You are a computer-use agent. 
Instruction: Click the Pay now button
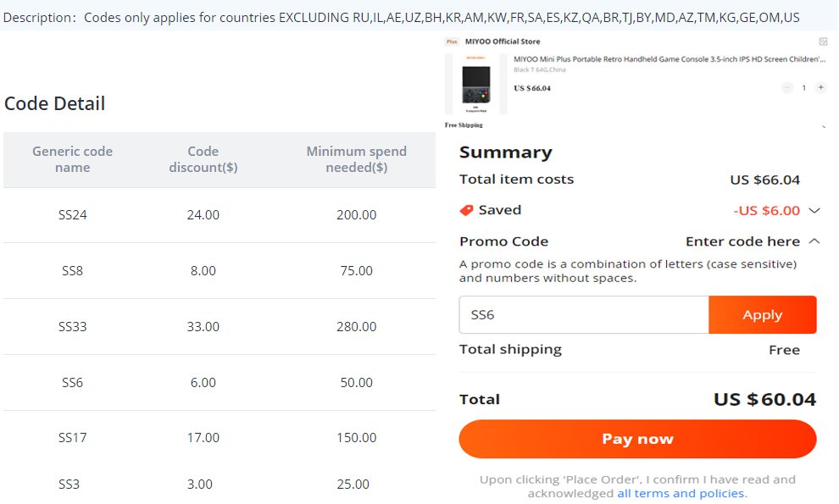[637, 439]
